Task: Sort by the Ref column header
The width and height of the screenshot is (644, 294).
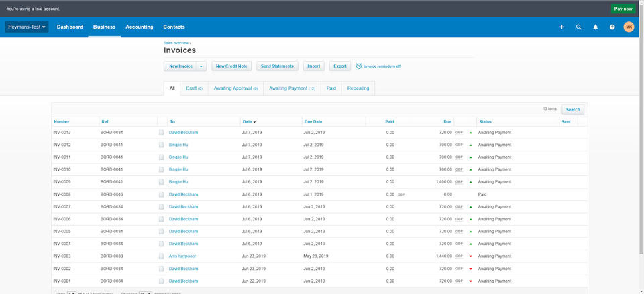Action: (x=105, y=122)
